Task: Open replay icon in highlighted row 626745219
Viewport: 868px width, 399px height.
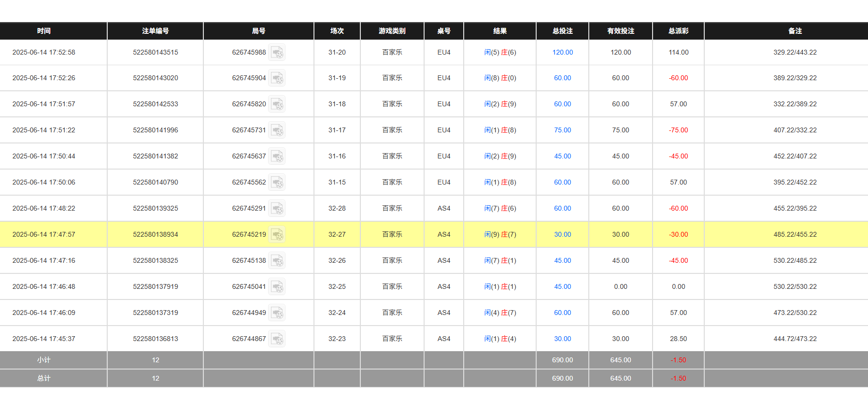Action: coord(277,235)
